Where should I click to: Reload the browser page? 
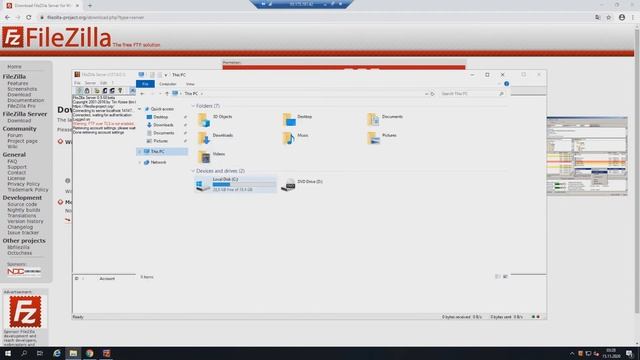(29, 18)
